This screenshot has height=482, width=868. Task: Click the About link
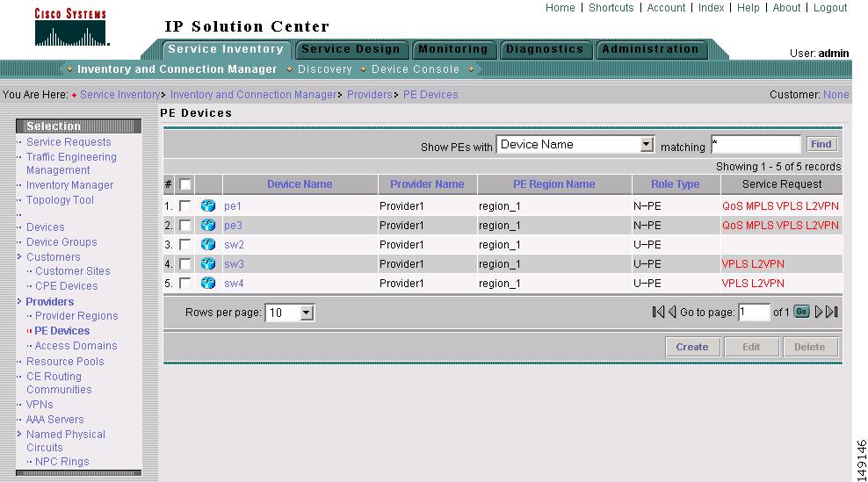click(x=786, y=8)
